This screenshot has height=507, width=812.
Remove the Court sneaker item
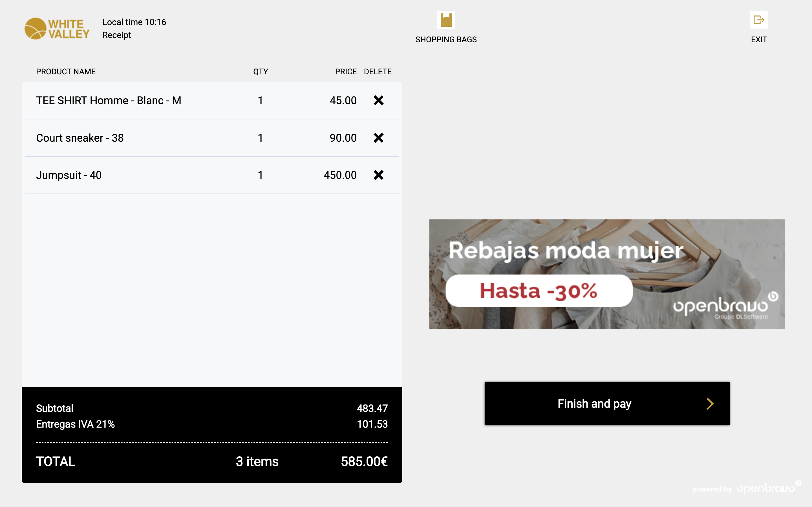pos(378,138)
